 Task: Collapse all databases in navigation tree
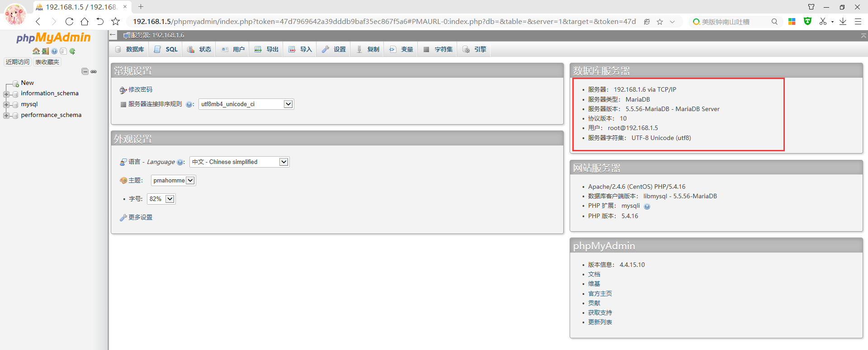(85, 71)
